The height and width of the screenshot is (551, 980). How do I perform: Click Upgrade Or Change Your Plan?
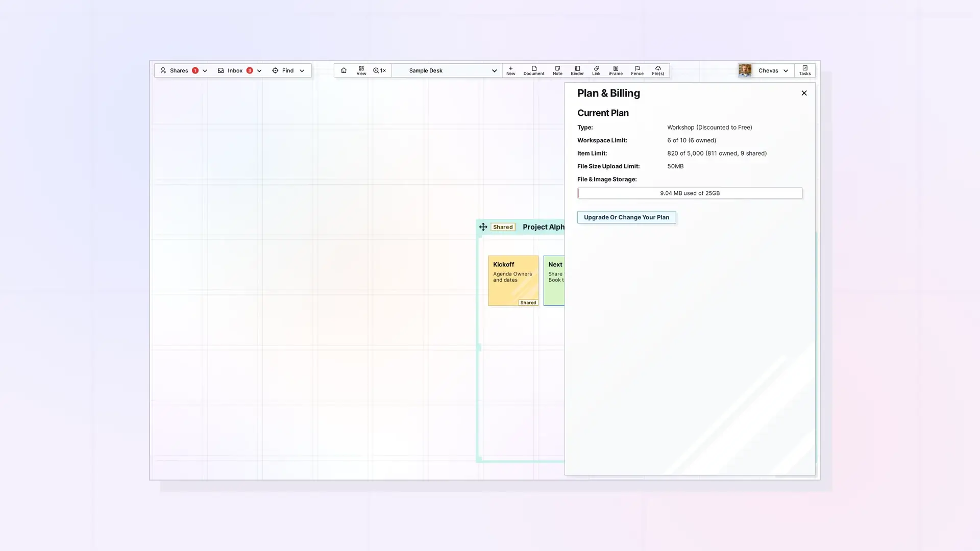[x=626, y=217]
